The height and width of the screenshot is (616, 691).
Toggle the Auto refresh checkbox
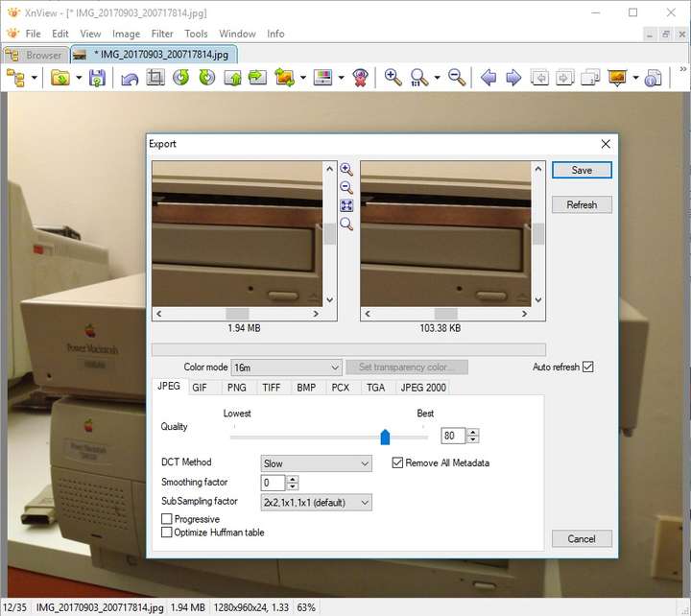click(588, 367)
